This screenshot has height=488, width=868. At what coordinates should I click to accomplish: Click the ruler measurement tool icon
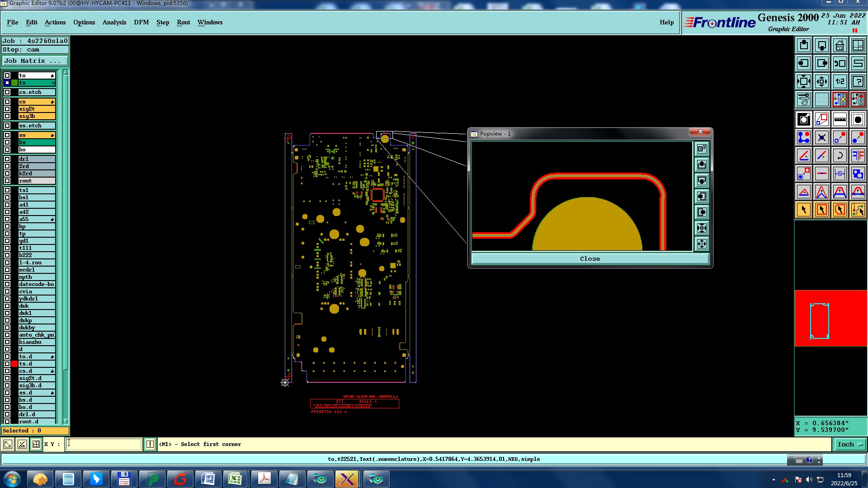tap(840, 119)
